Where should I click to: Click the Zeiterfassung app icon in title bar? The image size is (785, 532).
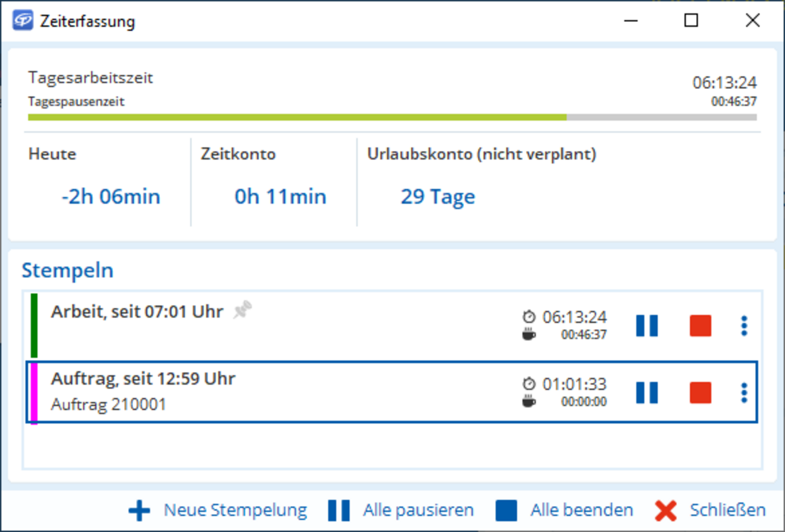pyautogui.click(x=23, y=20)
